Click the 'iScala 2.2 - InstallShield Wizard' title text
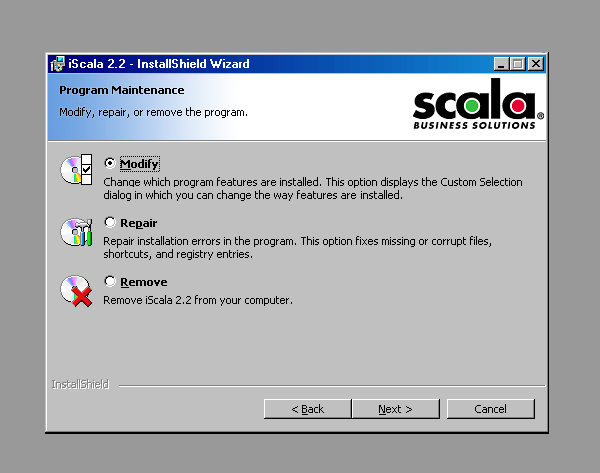Screen dimensions: 600x473 [x=159, y=64]
